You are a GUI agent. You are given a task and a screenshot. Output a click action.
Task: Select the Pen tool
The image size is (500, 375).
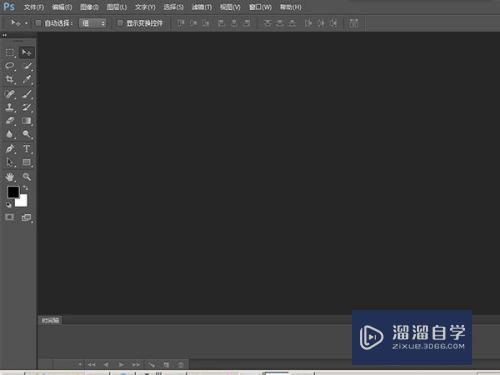[10, 149]
